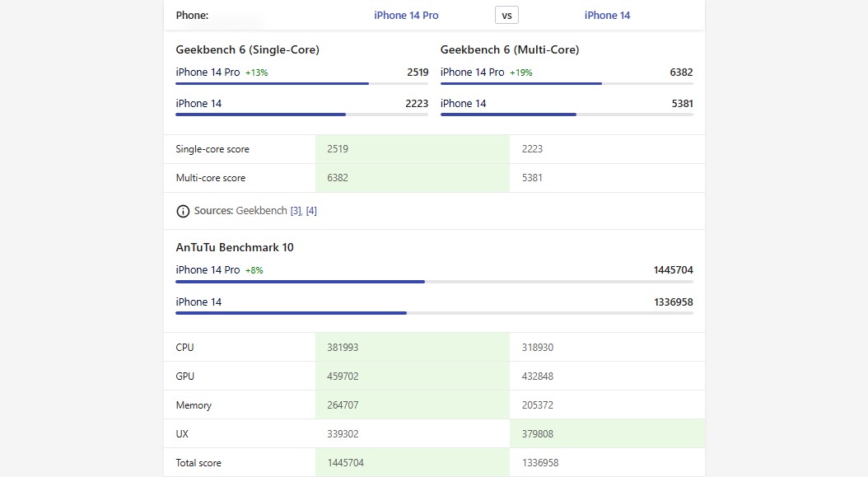Select the CPU row label
This screenshot has height=477, width=868.
(x=185, y=348)
